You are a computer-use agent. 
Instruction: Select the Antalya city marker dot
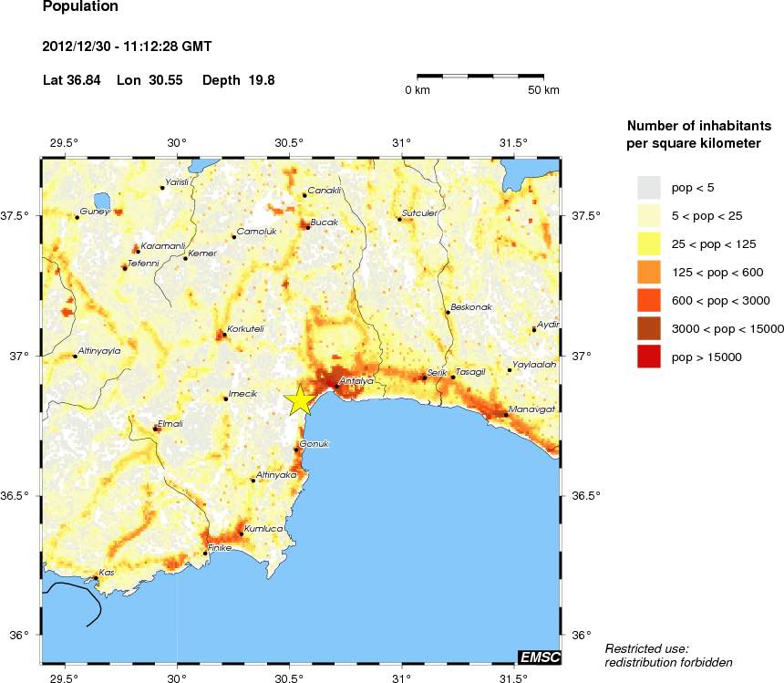pos(336,387)
